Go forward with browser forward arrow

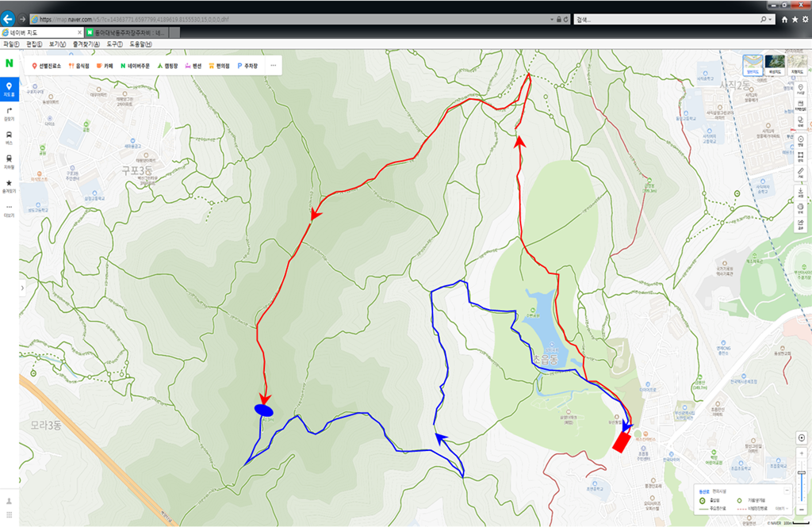point(23,19)
